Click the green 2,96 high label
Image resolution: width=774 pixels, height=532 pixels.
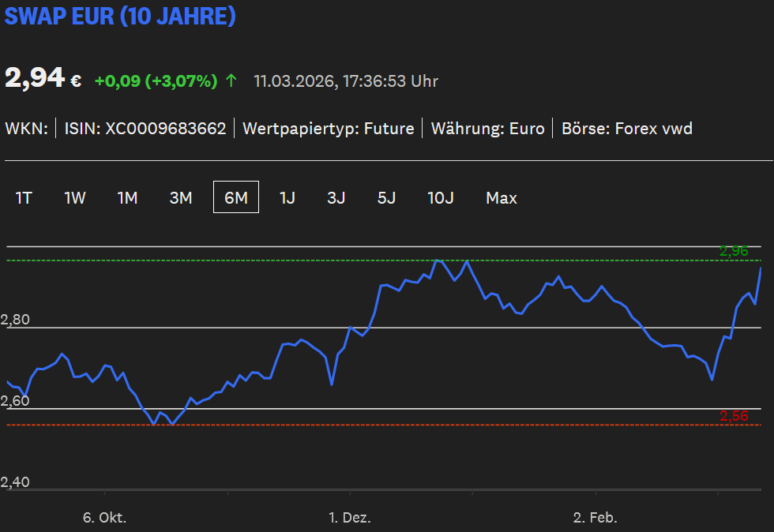[734, 251]
